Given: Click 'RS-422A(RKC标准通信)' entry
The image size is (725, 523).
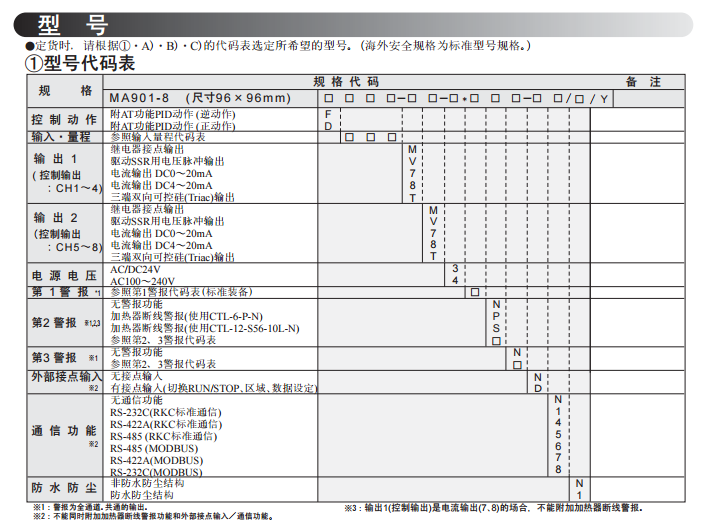Looking at the screenshot, I should tap(166, 425).
